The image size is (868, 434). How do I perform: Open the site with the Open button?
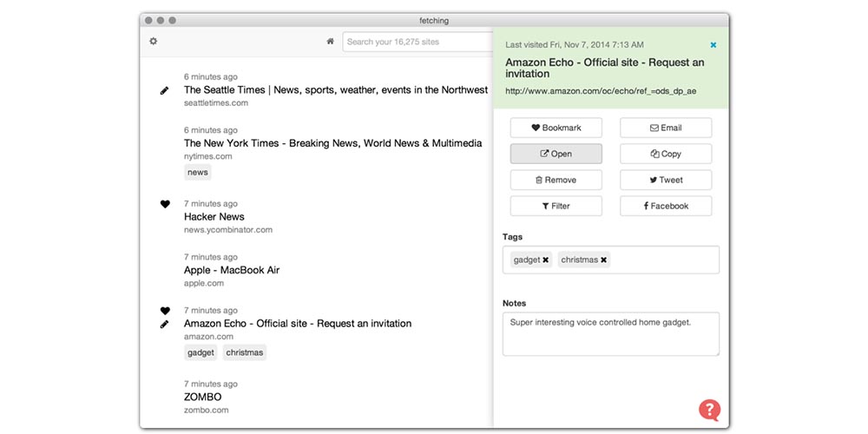click(x=556, y=154)
